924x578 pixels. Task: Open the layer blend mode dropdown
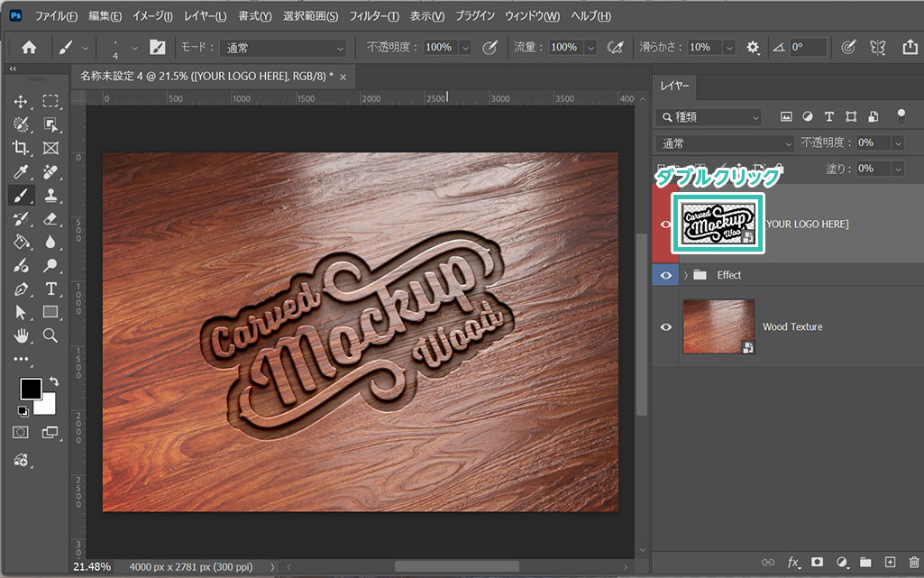click(x=725, y=143)
